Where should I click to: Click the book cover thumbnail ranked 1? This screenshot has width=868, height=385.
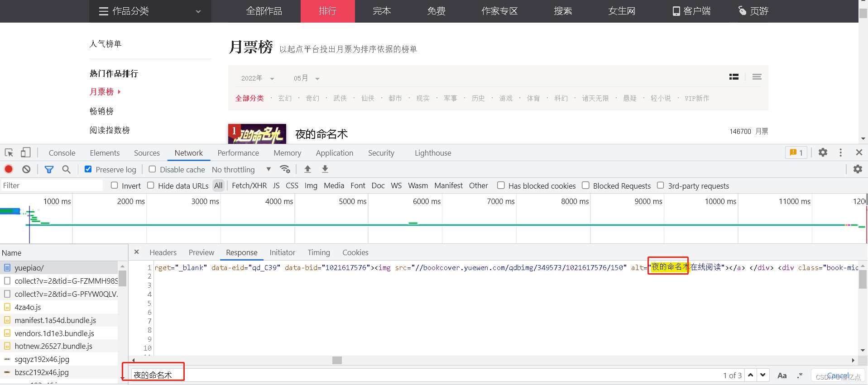[x=257, y=134]
